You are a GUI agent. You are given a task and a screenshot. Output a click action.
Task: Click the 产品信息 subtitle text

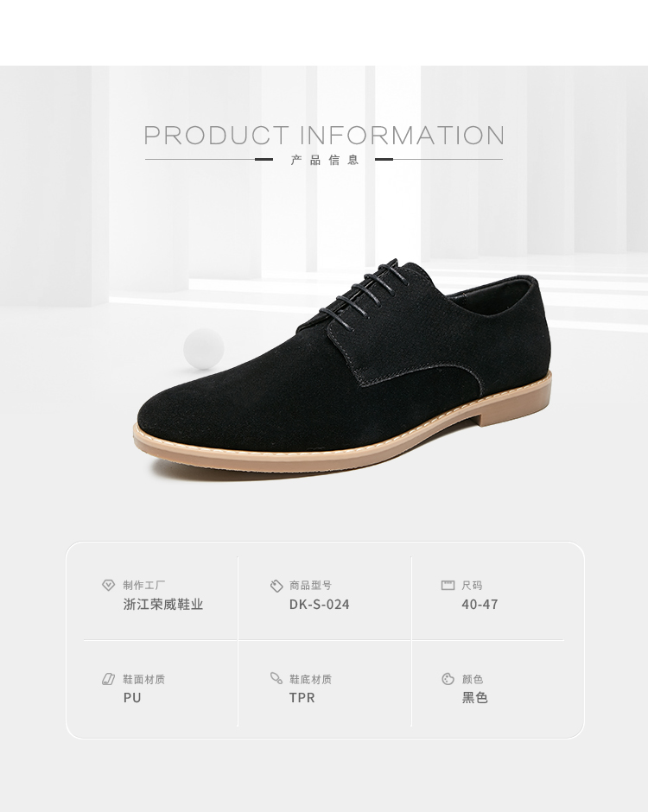pyautogui.click(x=324, y=160)
